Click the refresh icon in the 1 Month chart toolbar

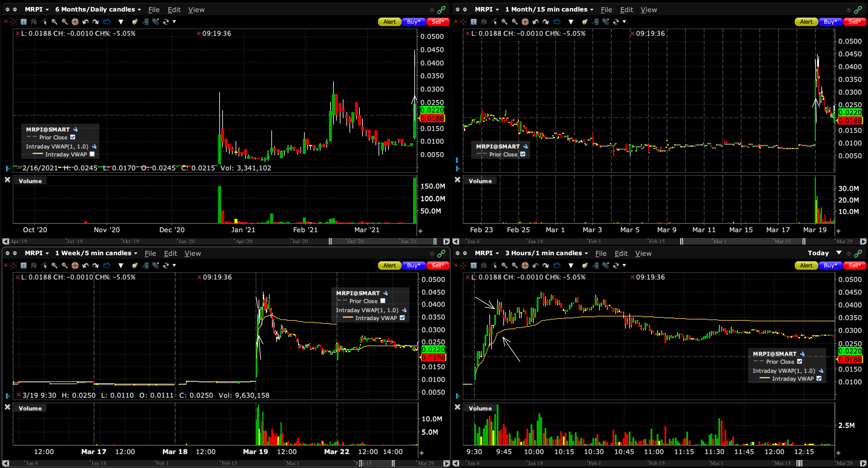(x=616, y=22)
